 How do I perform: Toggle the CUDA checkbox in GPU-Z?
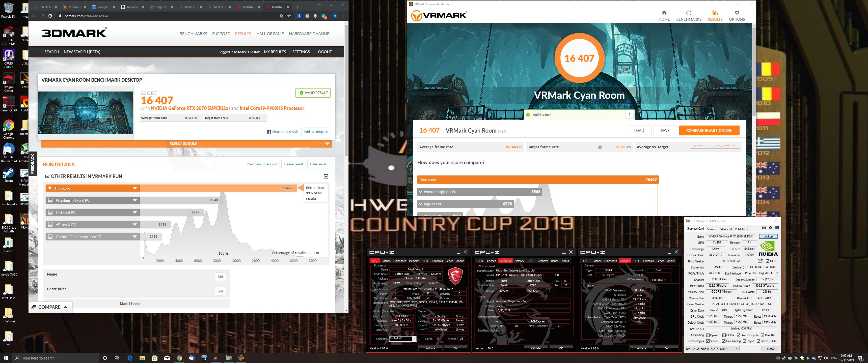point(724,335)
